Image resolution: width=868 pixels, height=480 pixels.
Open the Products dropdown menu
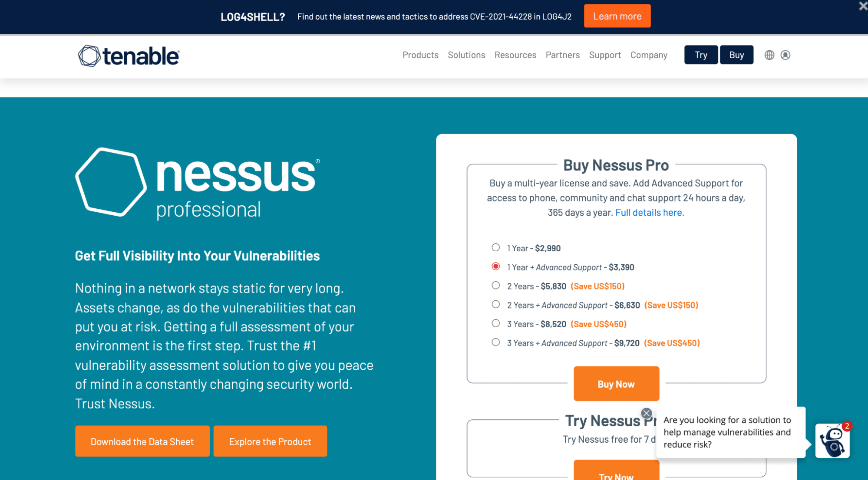(x=420, y=54)
